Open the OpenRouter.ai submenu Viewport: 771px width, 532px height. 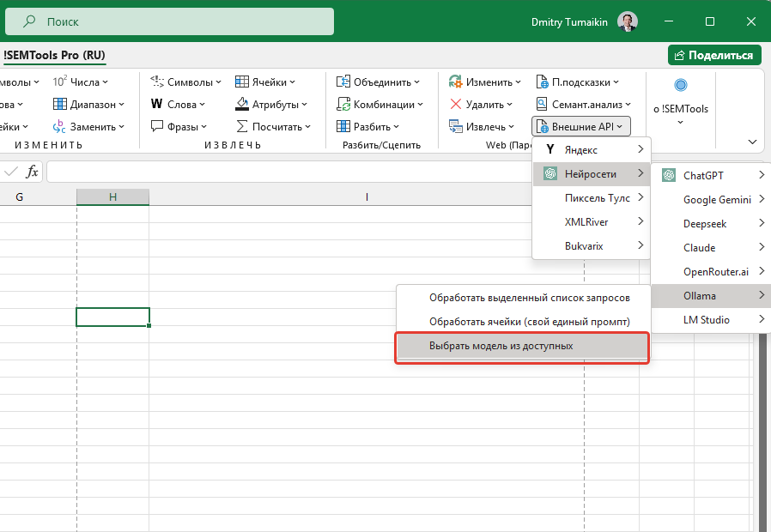tap(711, 272)
